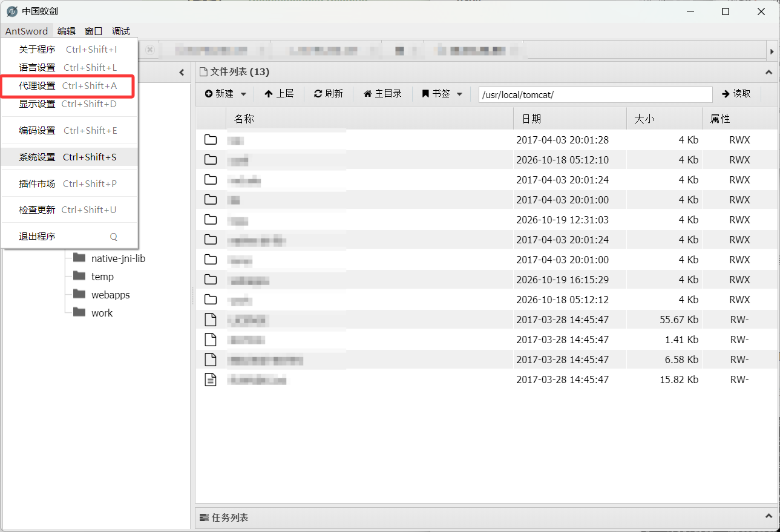Click folder icon dated 2026-10-18 05:12:10
Image resolution: width=780 pixels, height=532 pixels.
pos(211,160)
